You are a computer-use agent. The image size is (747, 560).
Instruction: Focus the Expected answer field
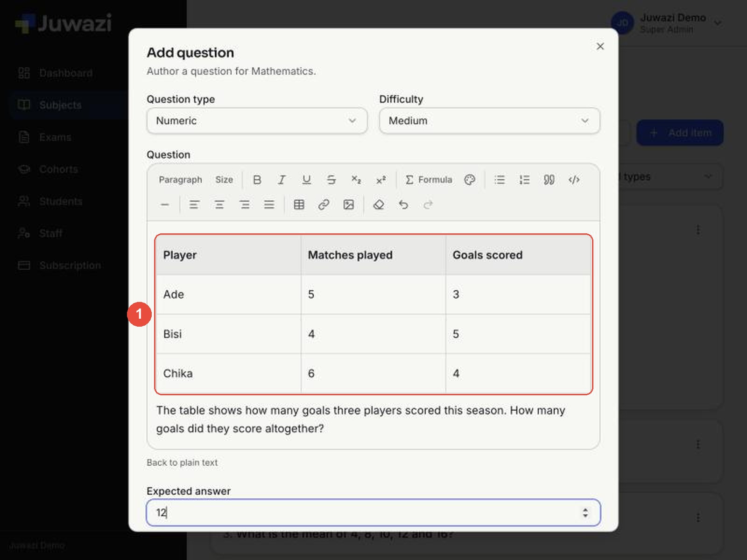373,512
